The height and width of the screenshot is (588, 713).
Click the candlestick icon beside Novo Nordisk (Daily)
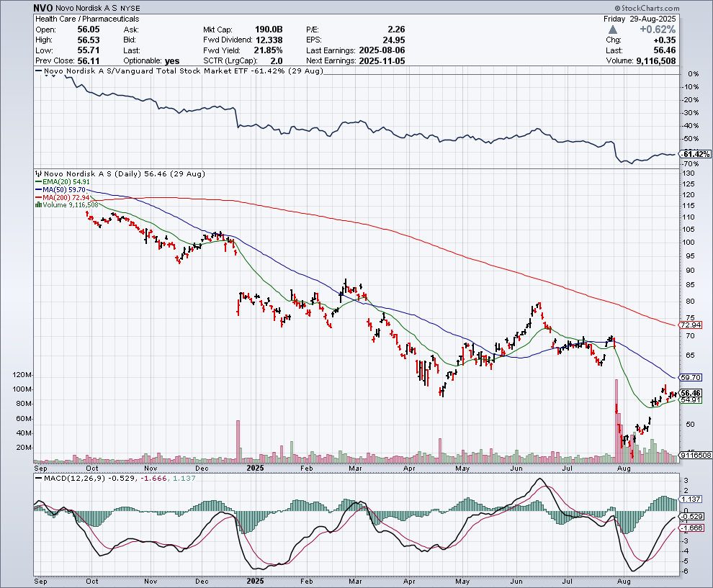39,173
